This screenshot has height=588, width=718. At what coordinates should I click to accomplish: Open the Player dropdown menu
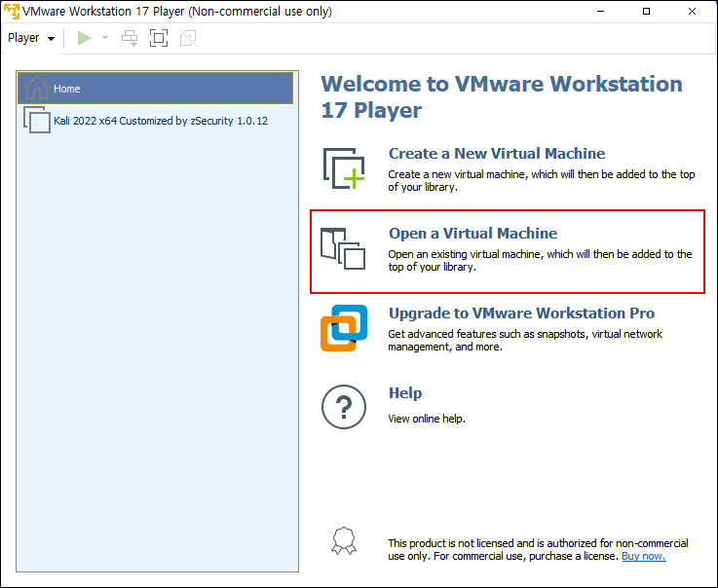coord(31,38)
